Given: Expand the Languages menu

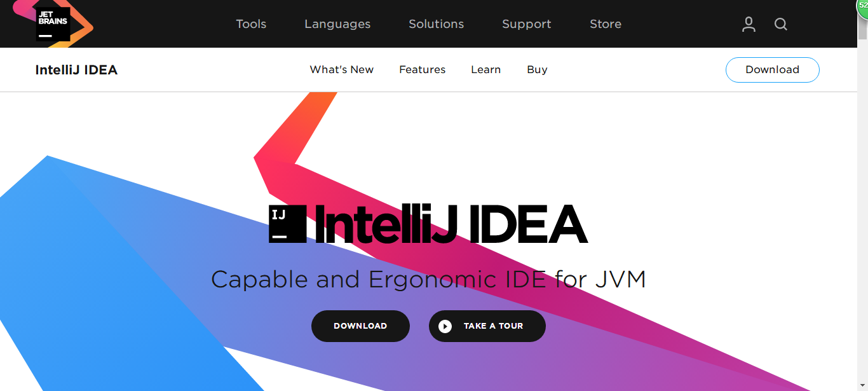Looking at the screenshot, I should pos(337,24).
